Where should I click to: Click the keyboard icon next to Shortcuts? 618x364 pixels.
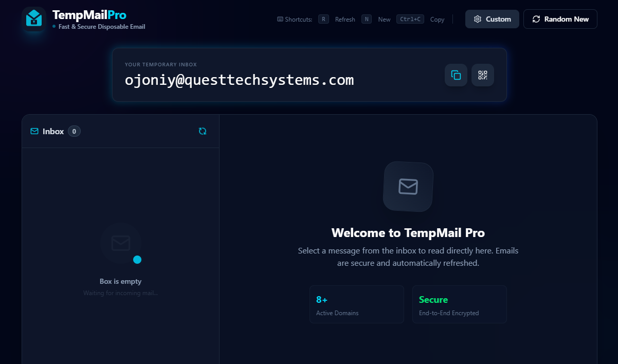(280, 20)
